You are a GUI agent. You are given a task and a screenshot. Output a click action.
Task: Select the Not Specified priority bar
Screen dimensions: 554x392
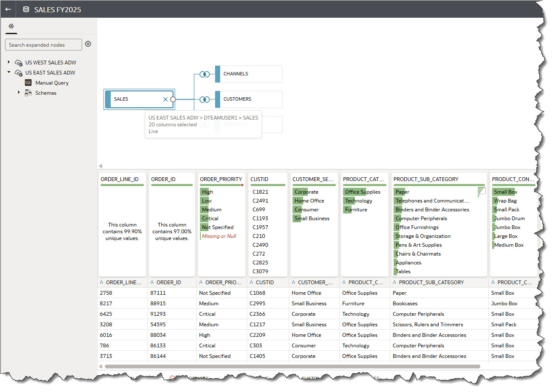coord(218,227)
